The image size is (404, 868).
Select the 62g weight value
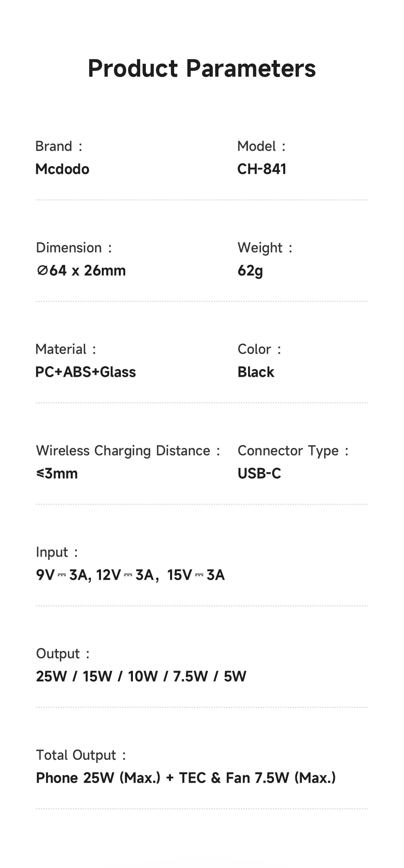(250, 270)
